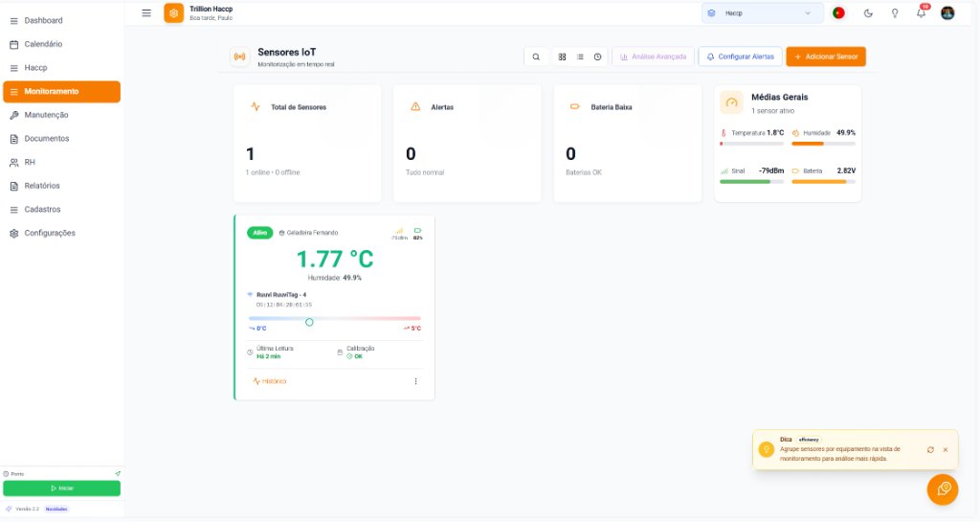Click the Total de Sensores card

[x=307, y=144]
